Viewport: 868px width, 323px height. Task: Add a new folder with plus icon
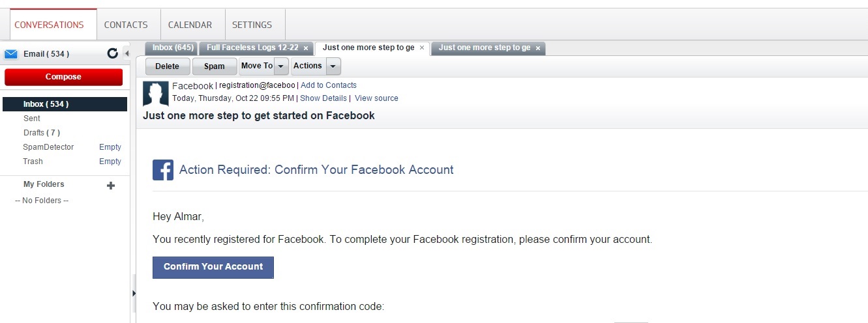pyautogui.click(x=111, y=186)
